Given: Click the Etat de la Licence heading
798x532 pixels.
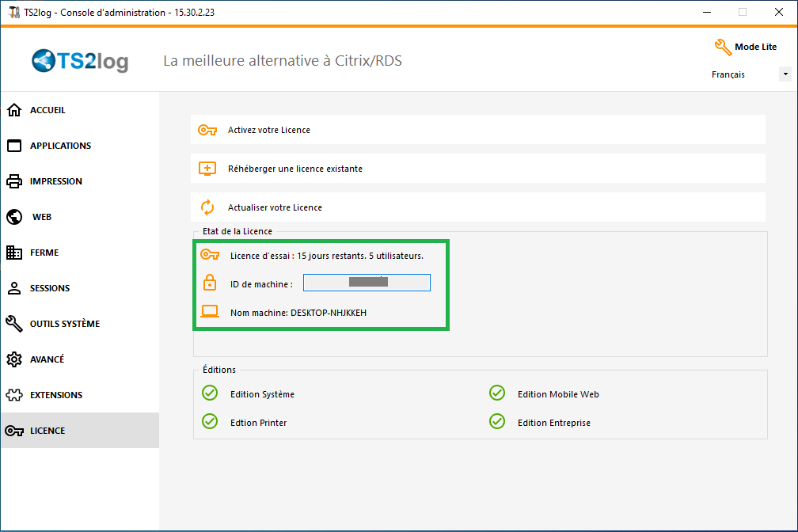Looking at the screenshot, I should coord(237,231).
